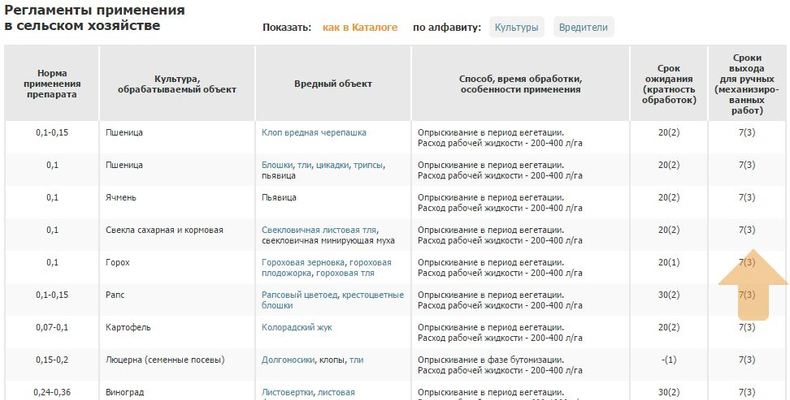Open the Колорадский жук link
The height and width of the screenshot is (400, 790).
[297, 327]
